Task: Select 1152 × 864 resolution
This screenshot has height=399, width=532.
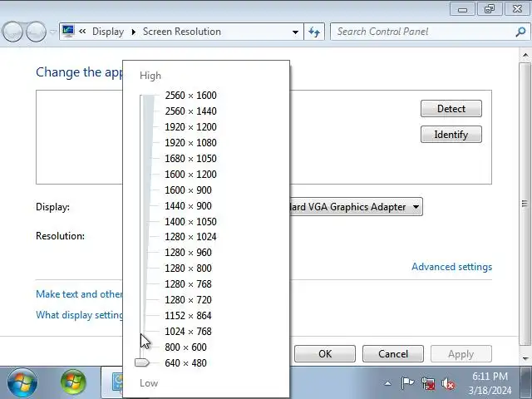Action: tap(188, 316)
